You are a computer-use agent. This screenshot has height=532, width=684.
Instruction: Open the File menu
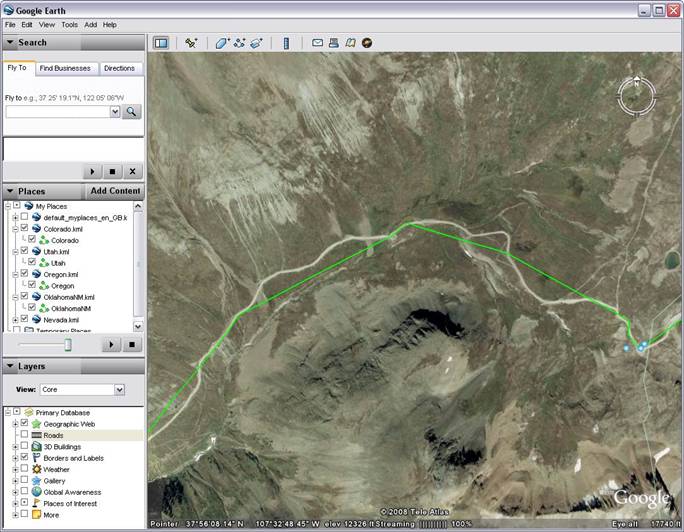click(10, 25)
